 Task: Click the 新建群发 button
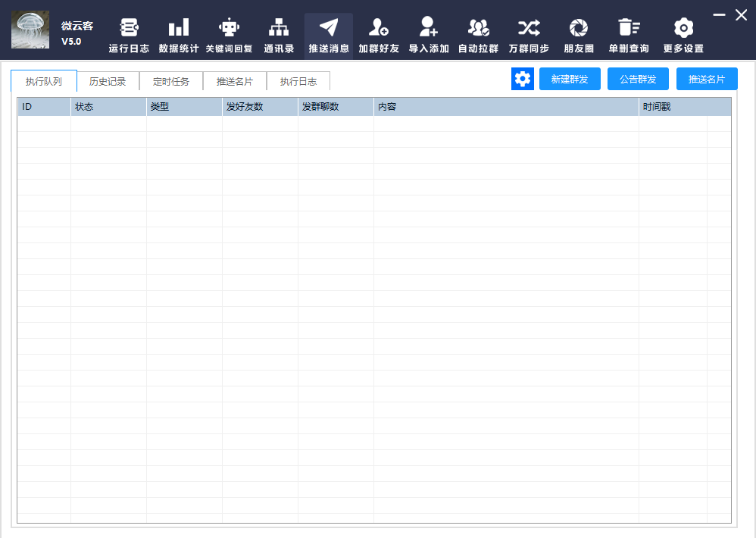point(570,79)
